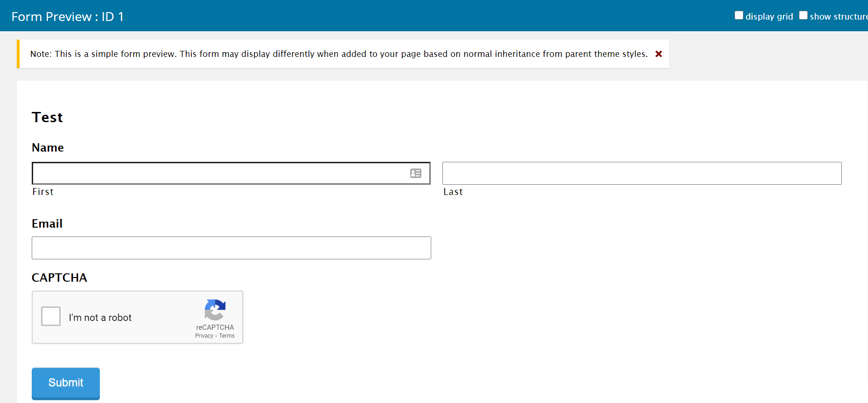This screenshot has height=403, width=868.
Task: Click the Email field label
Action: pyautogui.click(x=47, y=223)
